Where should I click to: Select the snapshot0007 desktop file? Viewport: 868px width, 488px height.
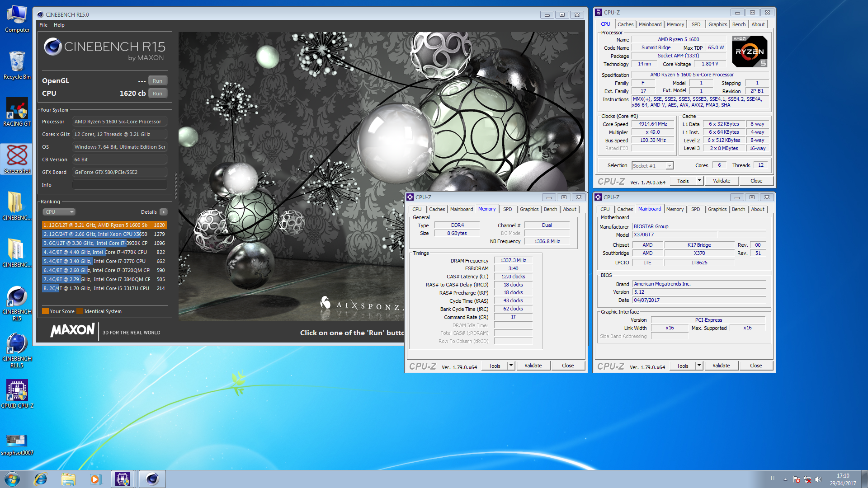tap(17, 445)
